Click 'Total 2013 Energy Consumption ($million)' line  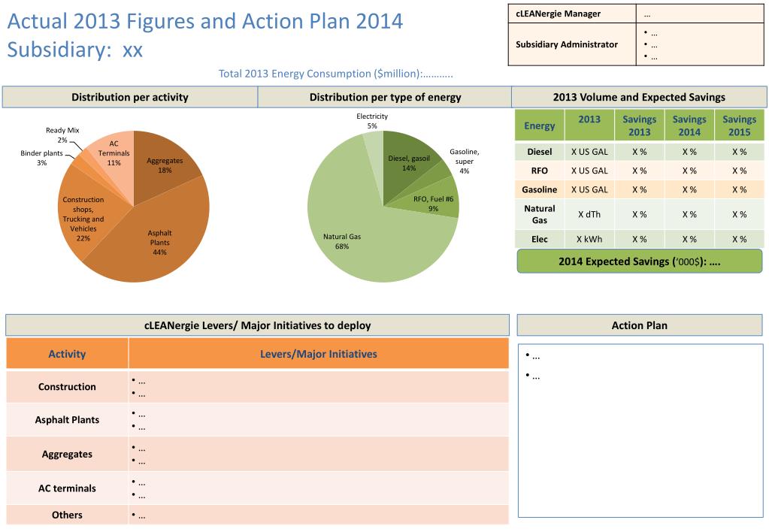coord(335,74)
